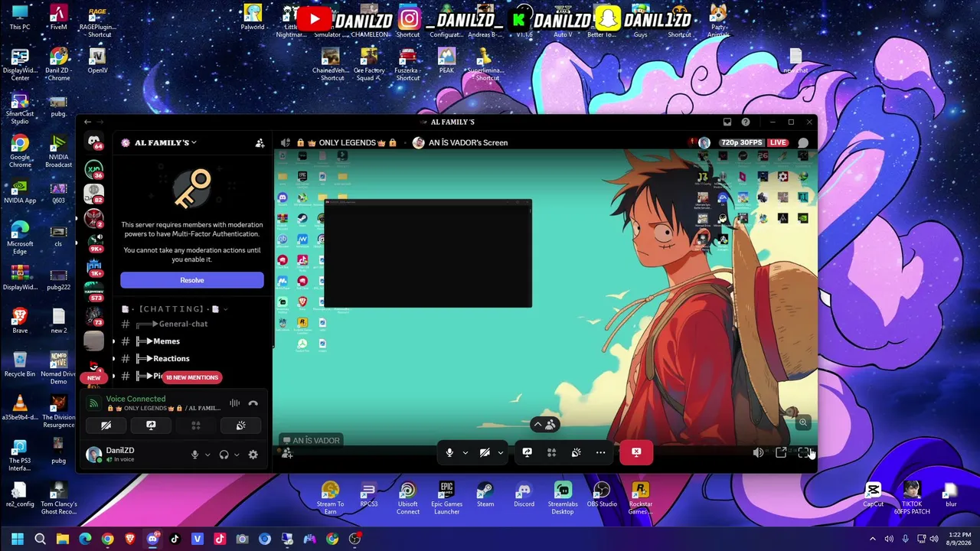Click the 720p 30FPS stream quality badge
This screenshot has width=980, height=551.
741,142
